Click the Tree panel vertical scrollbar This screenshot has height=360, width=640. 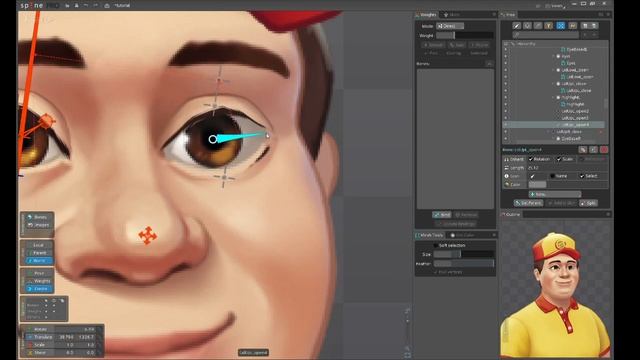pyautogui.click(x=606, y=103)
